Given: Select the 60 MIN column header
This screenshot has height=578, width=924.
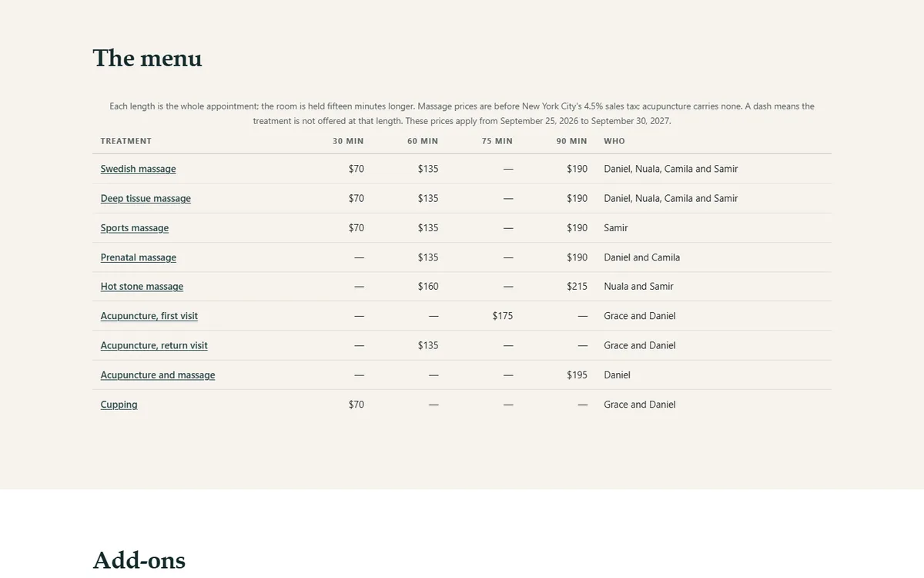Looking at the screenshot, I should pyautogui.click(x=423, y=141).
